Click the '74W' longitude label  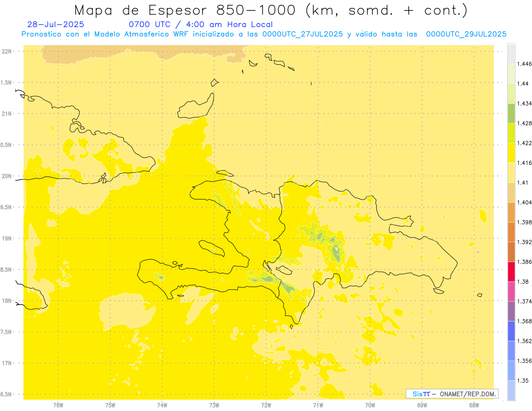[x=162, y=405]
